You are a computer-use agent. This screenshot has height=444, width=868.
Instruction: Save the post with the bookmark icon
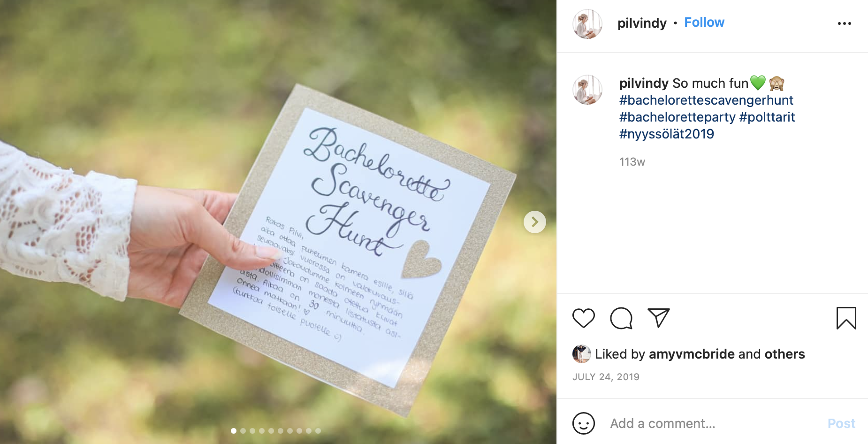pyautogui.click(x=846, y=318)
